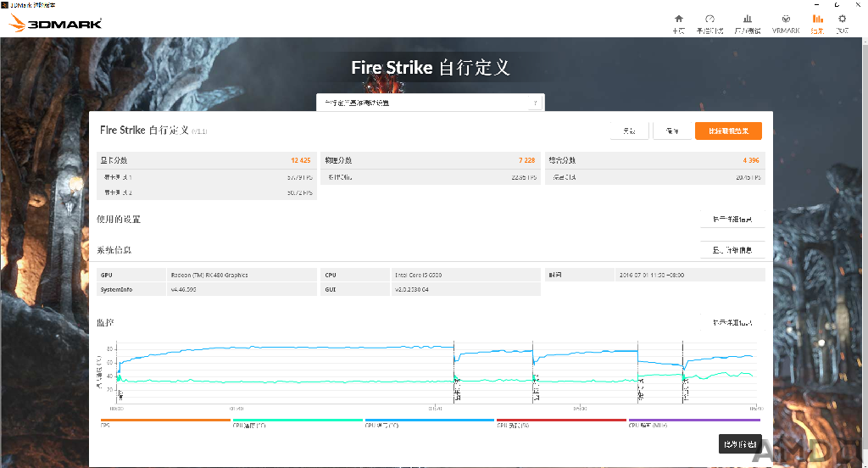Show details for the 使用的设置 section

732,220
